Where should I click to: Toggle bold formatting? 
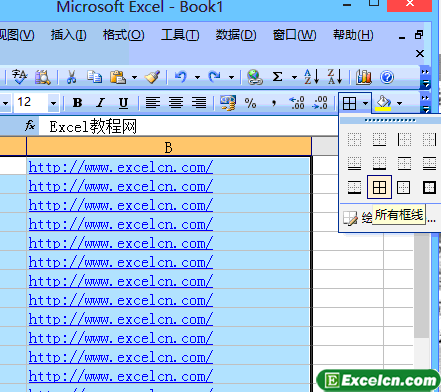pyautogui.click(x=77, y=103)
